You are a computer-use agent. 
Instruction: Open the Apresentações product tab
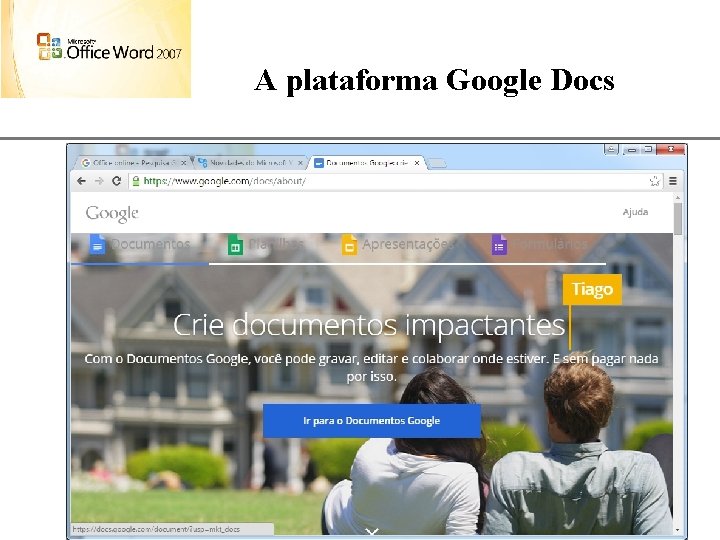click(398, 244)
